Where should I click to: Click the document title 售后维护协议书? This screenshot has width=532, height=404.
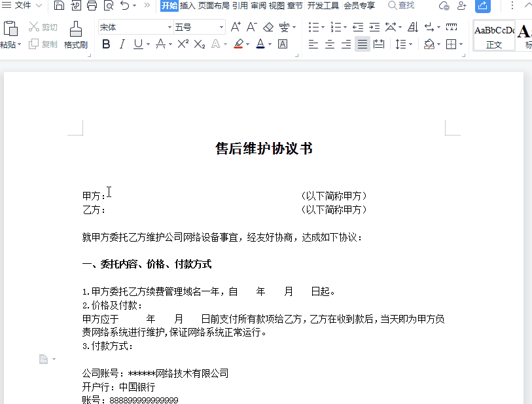(x=264, y=149)
